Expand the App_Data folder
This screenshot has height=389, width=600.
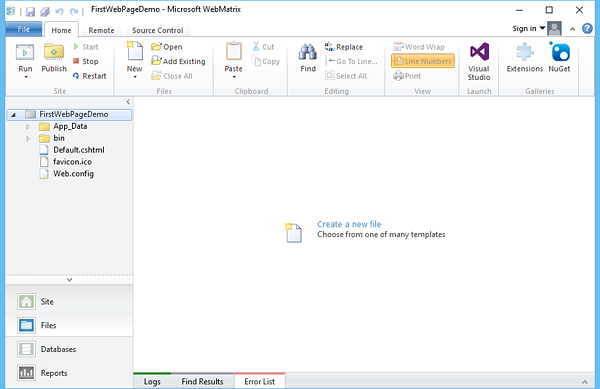[28, 126]
